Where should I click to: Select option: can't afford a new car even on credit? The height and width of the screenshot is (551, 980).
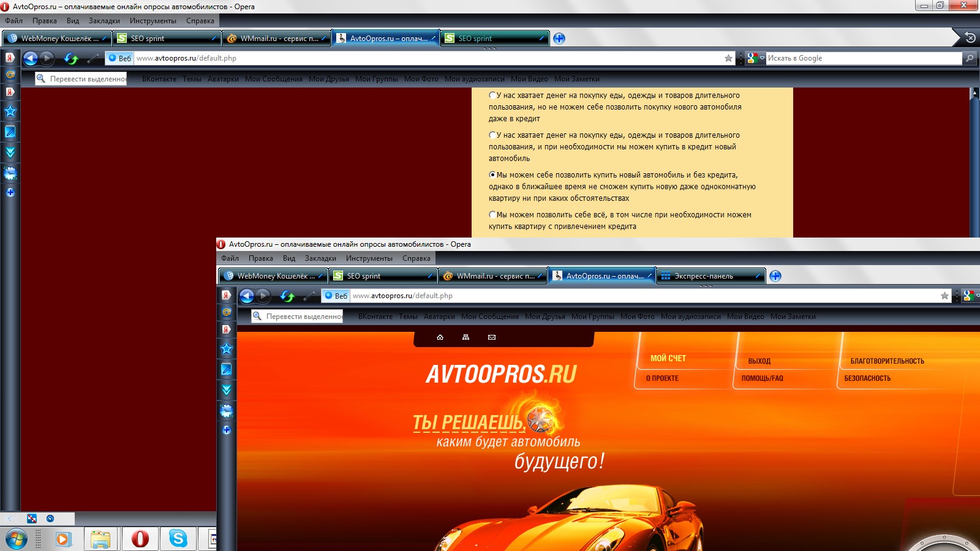coord(492,96)
